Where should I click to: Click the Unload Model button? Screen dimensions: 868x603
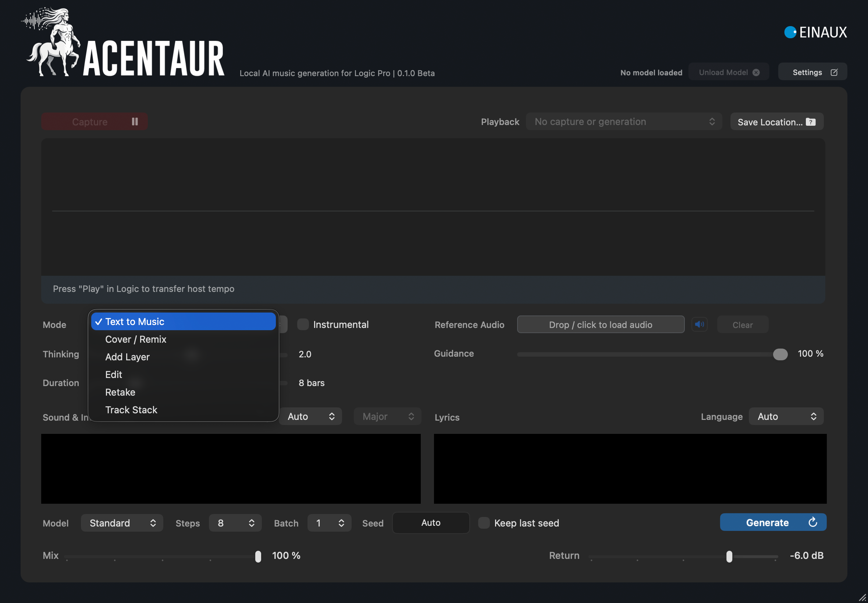(x=728, y=72)
